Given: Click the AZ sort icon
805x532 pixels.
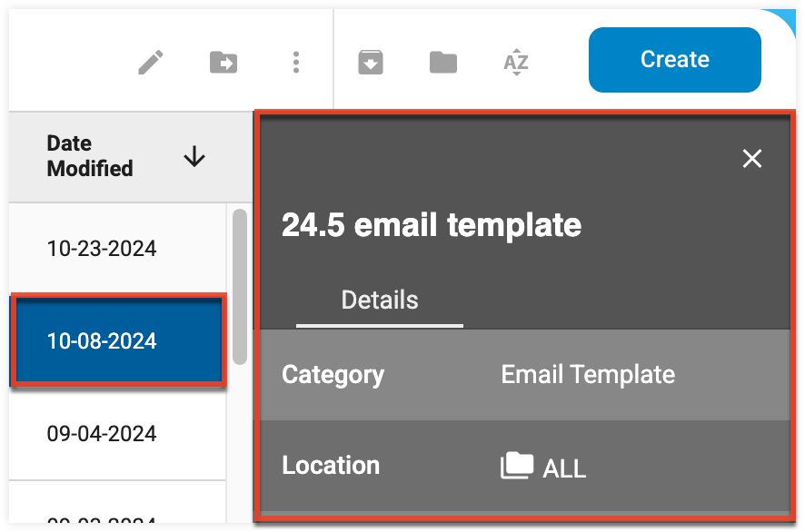Looking at the screenshot, I should pos(516,62).
